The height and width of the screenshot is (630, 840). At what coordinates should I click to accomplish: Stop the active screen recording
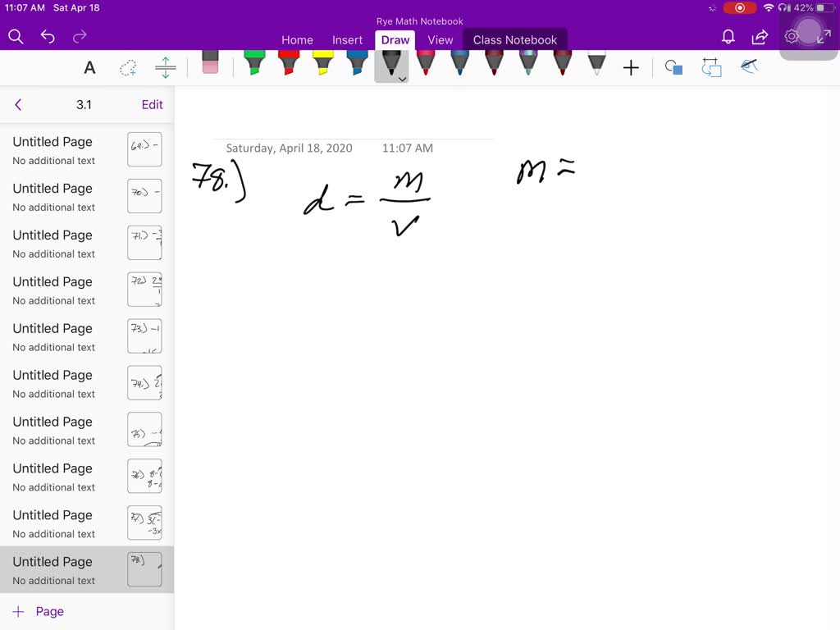click(739, 7)
